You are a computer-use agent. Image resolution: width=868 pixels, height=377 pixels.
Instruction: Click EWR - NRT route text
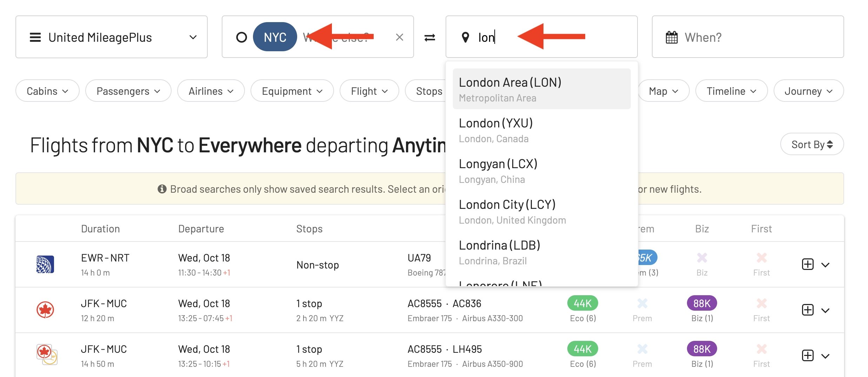(105, 258)
